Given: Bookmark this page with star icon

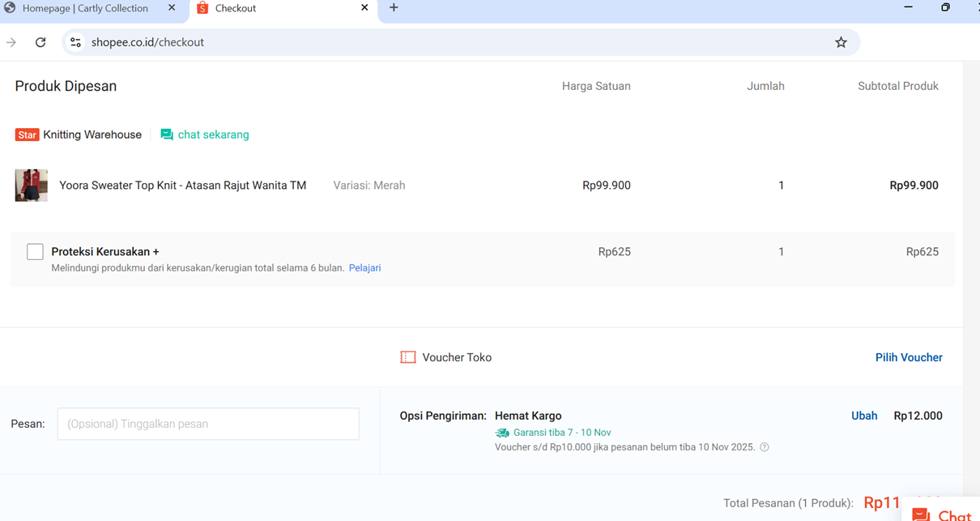Looking at the screenshot, I should [x=841, y=42].
